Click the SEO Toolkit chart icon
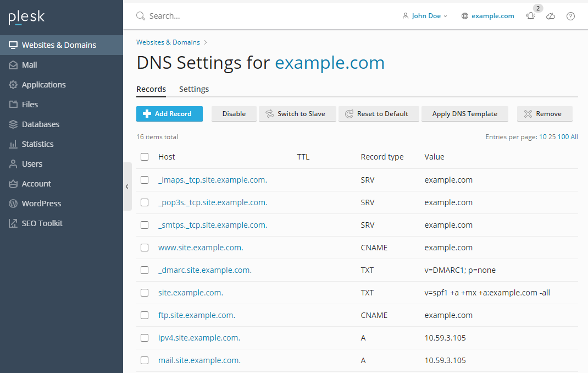The image size is (588, 373). [x=13, y=223]
